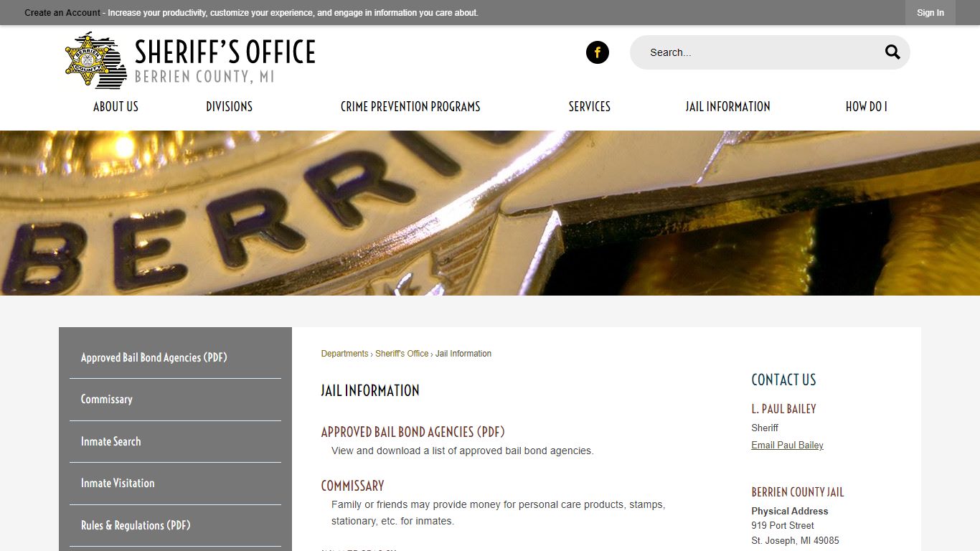Image resolution: width=980 pixels, height=551 pixels.
Task: Open the Facebook icon link
Action: [598, 52]
